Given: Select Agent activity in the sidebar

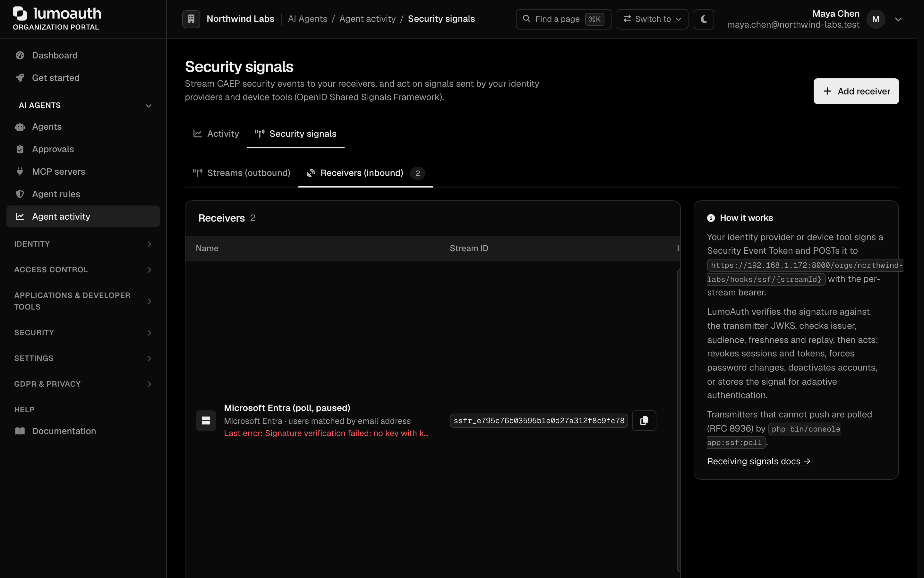Looking at the screenshot, I should [x=83, y=217].
